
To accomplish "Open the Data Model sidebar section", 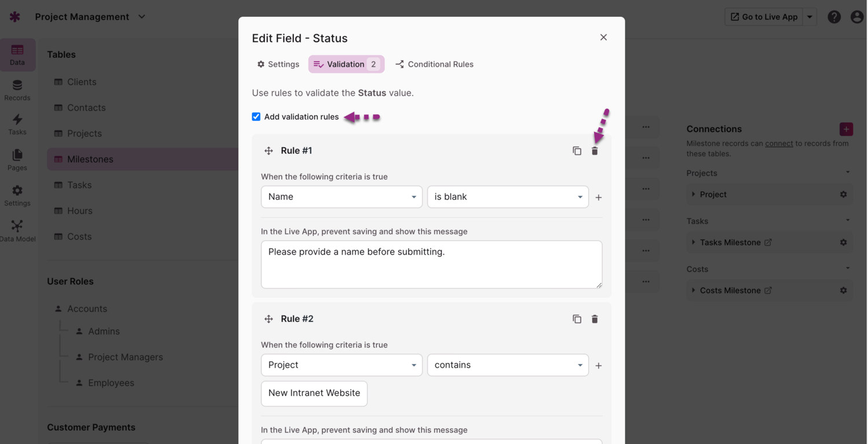I will pyautogui.click(x=17, y=230).
